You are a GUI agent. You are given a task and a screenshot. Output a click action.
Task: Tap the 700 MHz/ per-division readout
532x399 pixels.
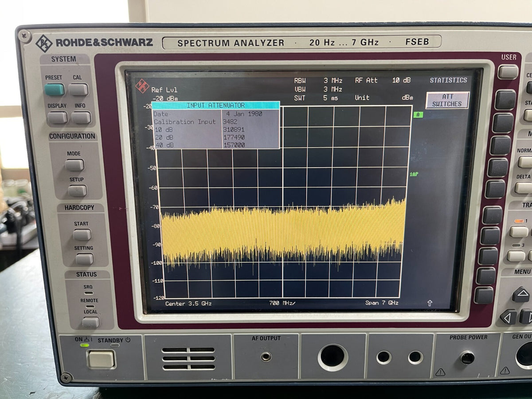[x=282, y=303]
